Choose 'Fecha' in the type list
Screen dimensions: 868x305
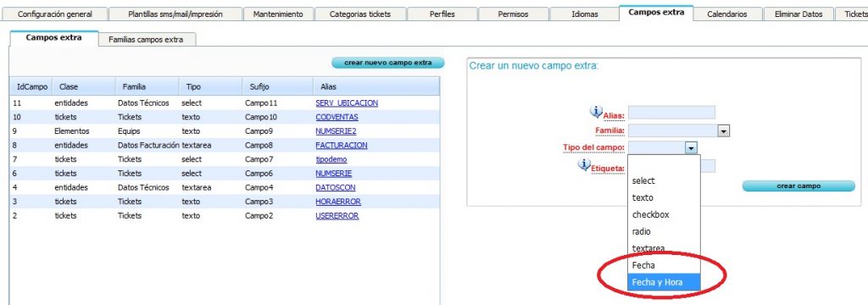(664, 265)
